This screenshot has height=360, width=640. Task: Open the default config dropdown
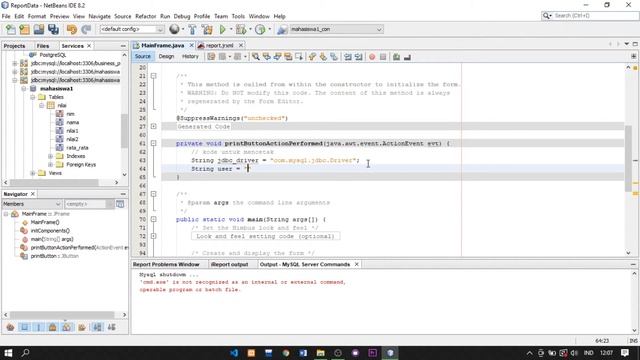point(132,29)
